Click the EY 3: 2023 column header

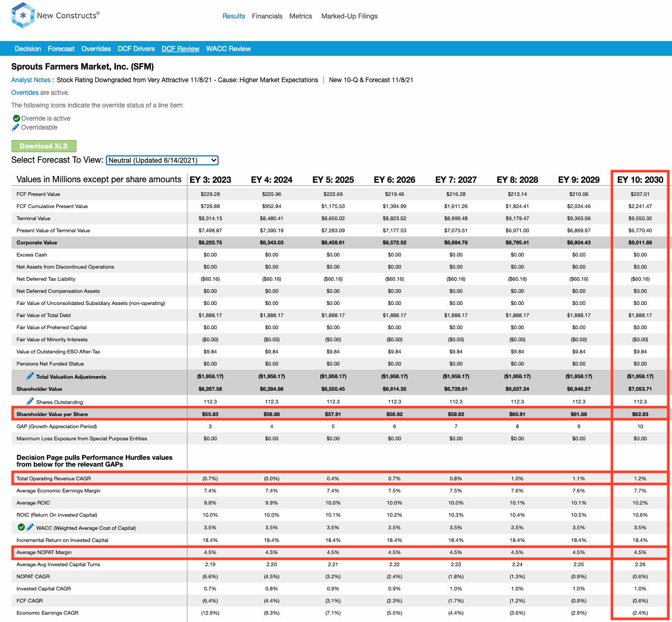pos(210,180)
